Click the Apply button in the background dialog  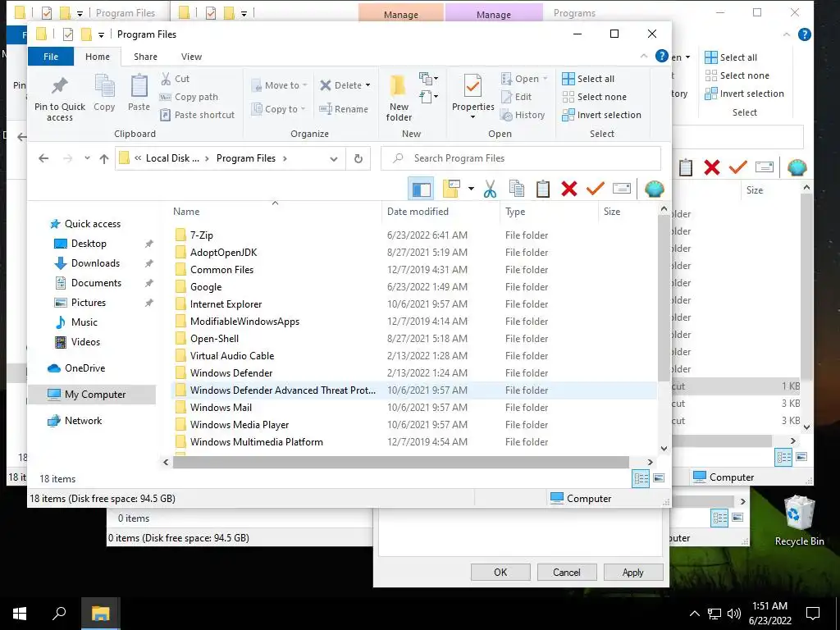point(633,572)
